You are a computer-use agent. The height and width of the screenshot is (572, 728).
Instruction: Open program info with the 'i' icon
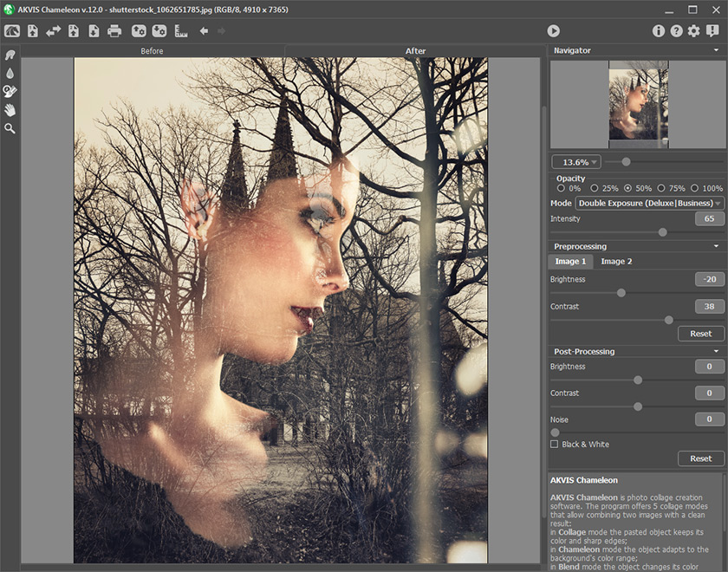pos(659,31)
